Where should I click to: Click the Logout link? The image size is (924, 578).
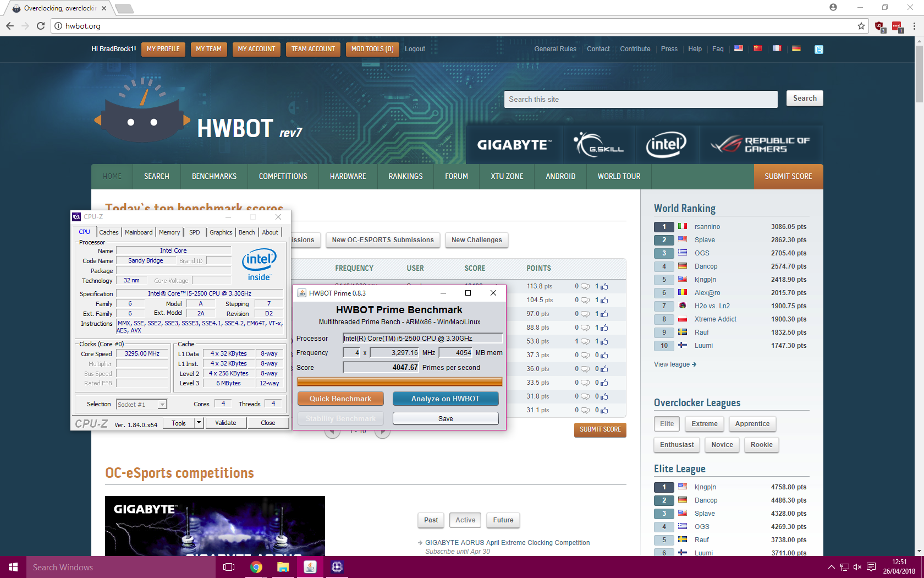coord(415,49)
